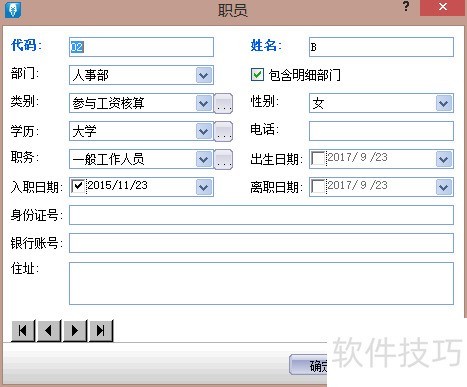Jump to the first employee record
The width and height of the screenshot is (467, 387).
coord(23,331)
